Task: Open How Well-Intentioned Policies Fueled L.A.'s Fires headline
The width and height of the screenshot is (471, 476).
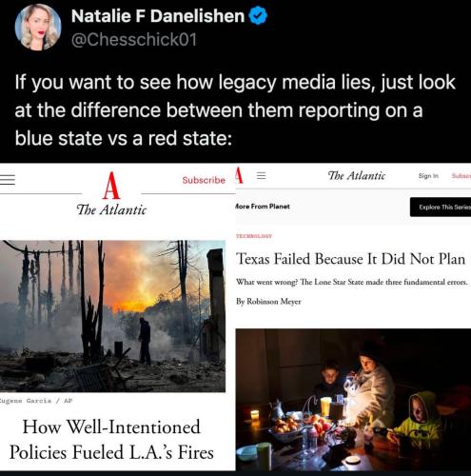Action: [x=111, y=440]
